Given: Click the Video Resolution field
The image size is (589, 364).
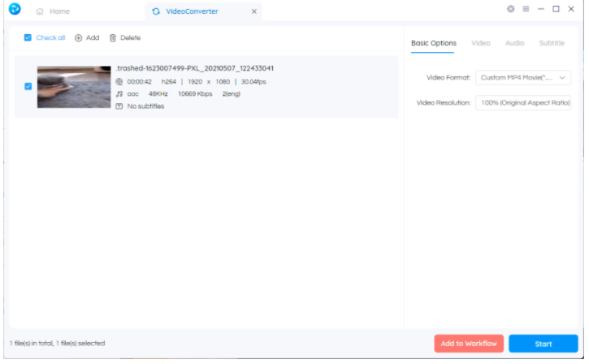Looking at the screenshot, I should (523, 103).
